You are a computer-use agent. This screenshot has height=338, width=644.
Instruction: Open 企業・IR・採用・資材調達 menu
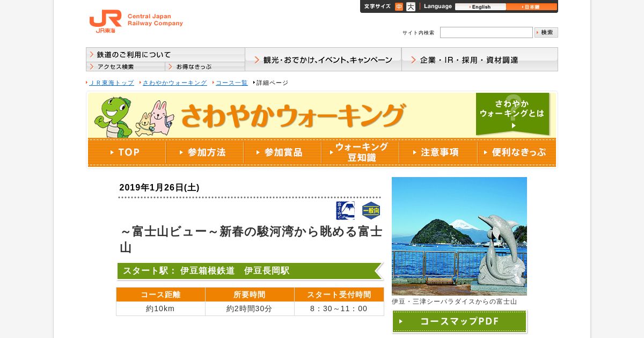480,60
